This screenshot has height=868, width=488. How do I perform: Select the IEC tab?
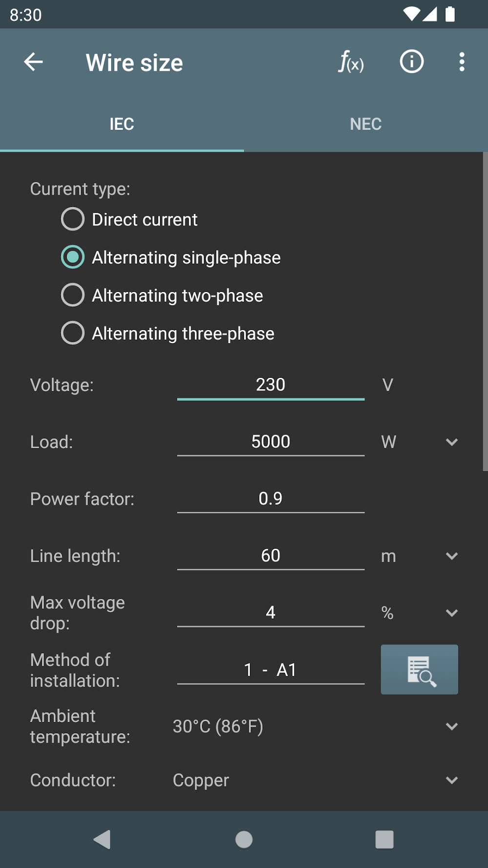122,124
